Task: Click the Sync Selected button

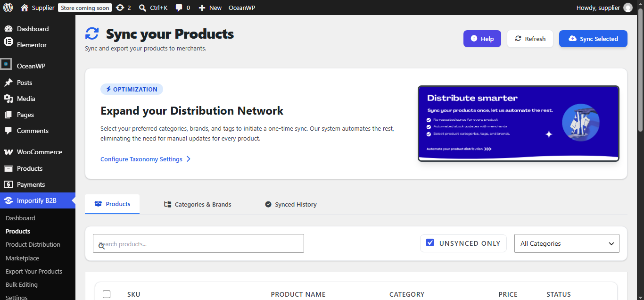Action: pos(593,39)
